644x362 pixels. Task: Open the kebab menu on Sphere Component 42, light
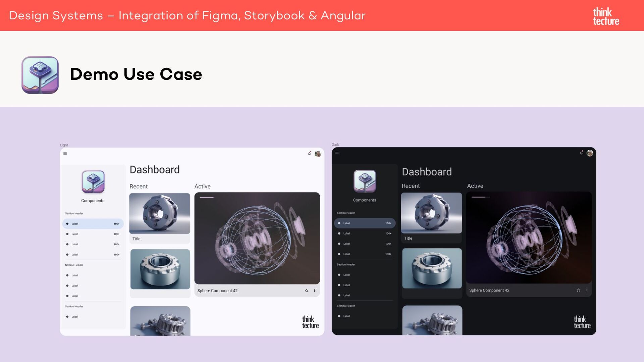[x=314, y=291]
